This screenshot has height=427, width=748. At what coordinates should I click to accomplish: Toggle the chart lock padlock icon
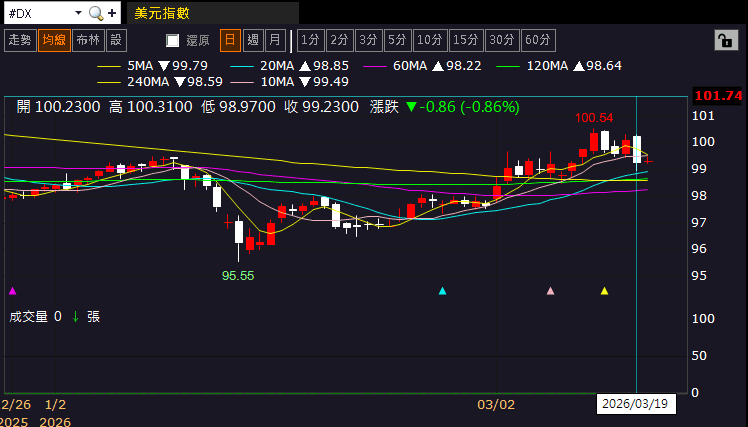(722, 40)
